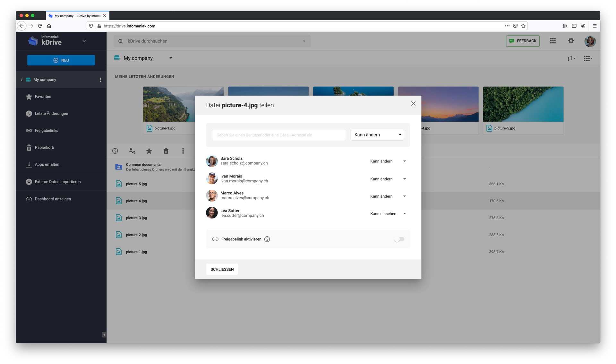Viewport: 616px width, 364px height.
Task: Open the browser library icon
Action: pos(565,26)
